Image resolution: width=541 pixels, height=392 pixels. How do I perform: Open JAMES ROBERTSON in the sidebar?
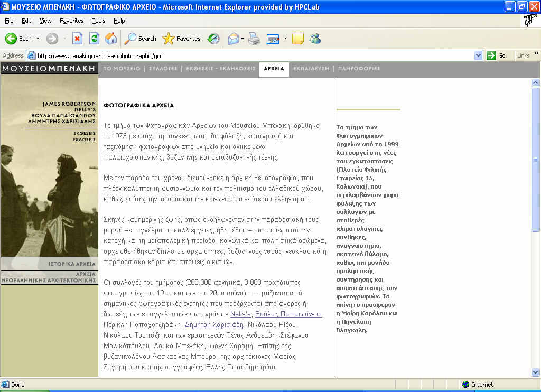pos(69,104)
